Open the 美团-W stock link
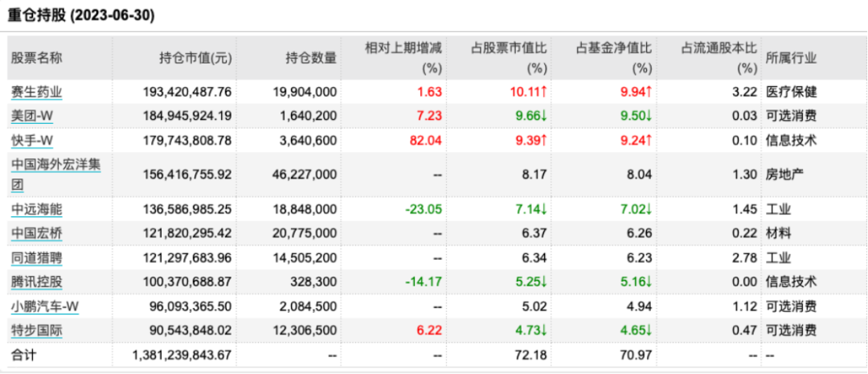This screenshot has width=868, height=374. (32, 117)
